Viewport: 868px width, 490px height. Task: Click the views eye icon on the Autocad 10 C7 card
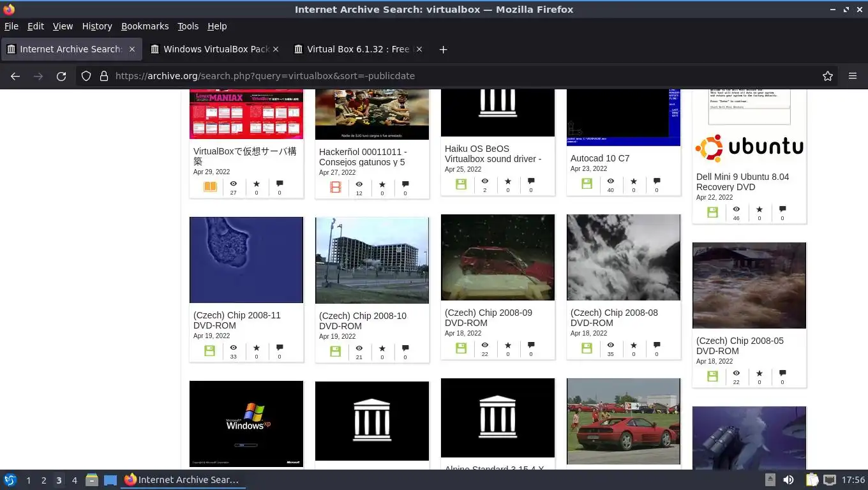tap(610, 182)
